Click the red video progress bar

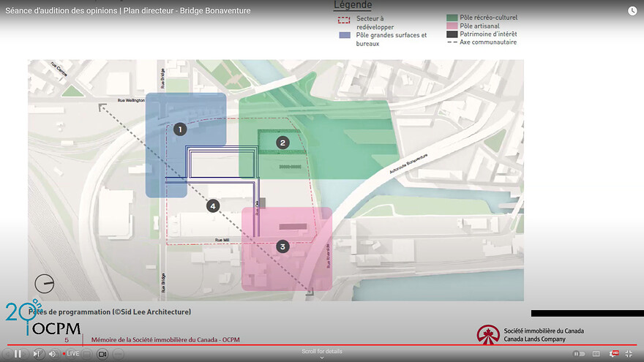point(322,344)
